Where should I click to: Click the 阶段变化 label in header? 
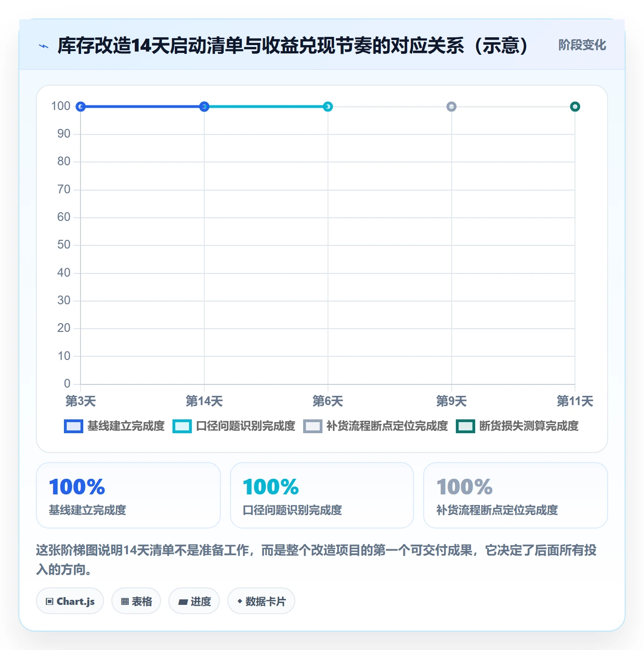coord(582,45)
